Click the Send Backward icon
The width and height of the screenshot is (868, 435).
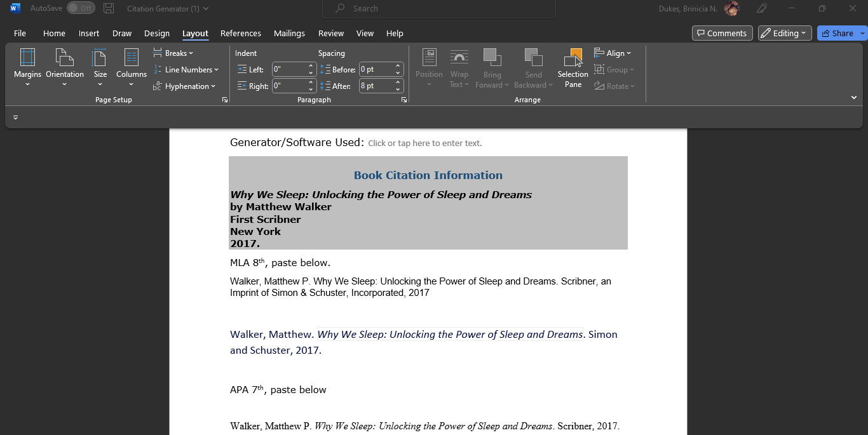(533, 58)
